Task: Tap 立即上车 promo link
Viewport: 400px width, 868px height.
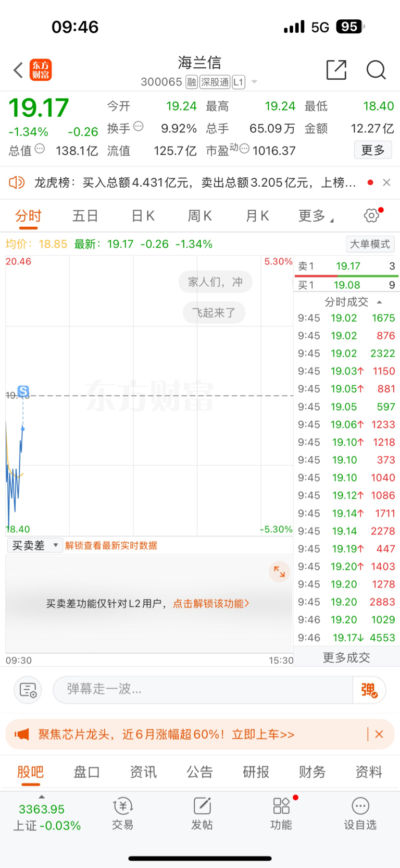Action: pyautogui.click(x=263, y=734)
